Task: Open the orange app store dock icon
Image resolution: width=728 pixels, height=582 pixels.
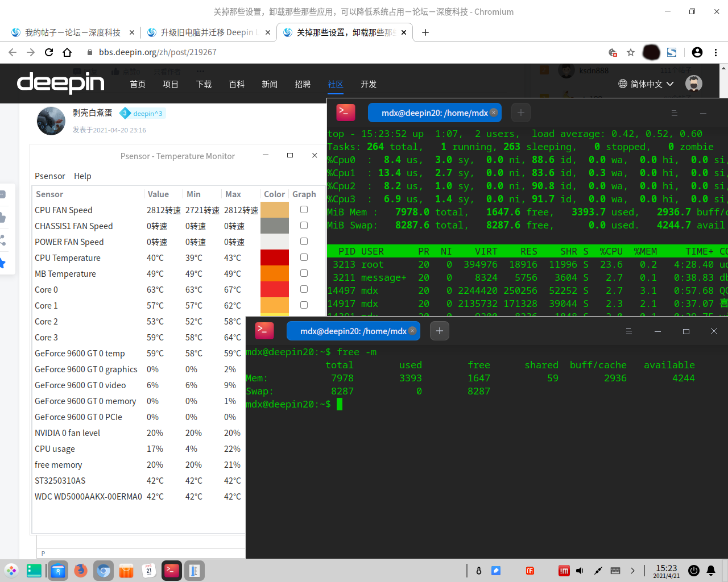Action: (126, 571)
